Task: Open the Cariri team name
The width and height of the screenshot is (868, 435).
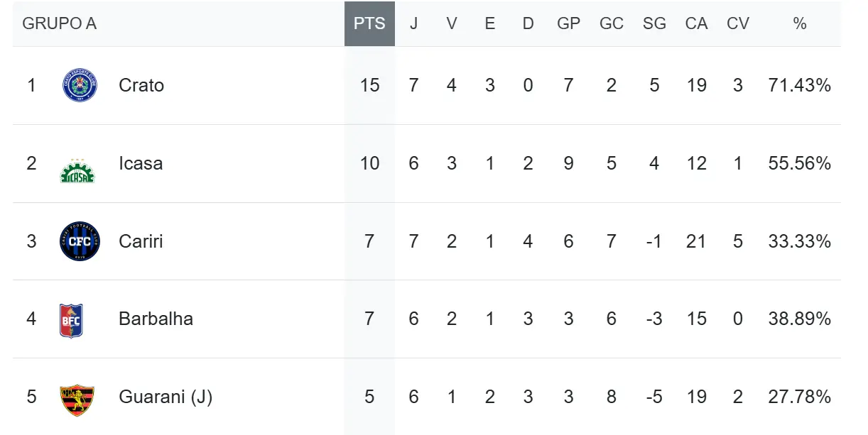Action: click(141, 241)
